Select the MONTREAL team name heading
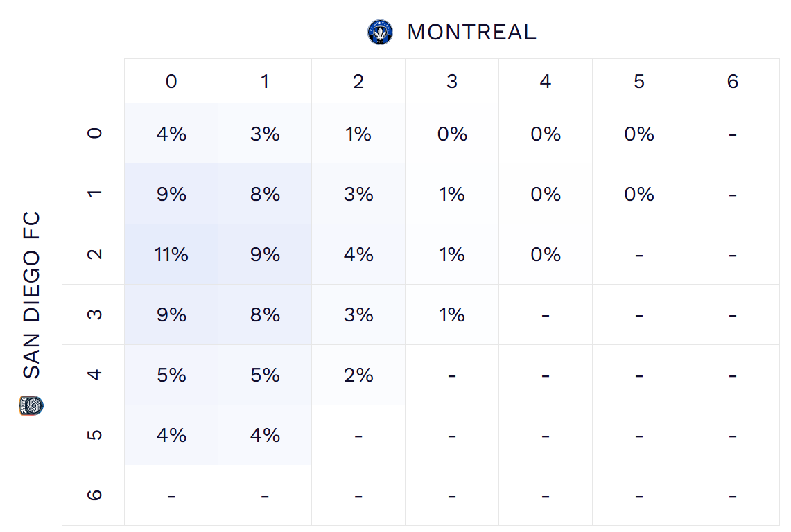791x532 pixels. pyautogui.click(x=471, y=32)
